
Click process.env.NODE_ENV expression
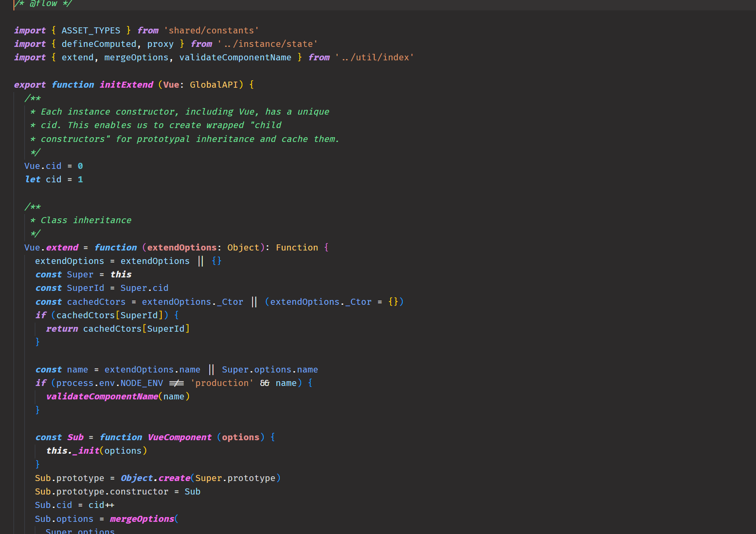[x=109, y=383]
